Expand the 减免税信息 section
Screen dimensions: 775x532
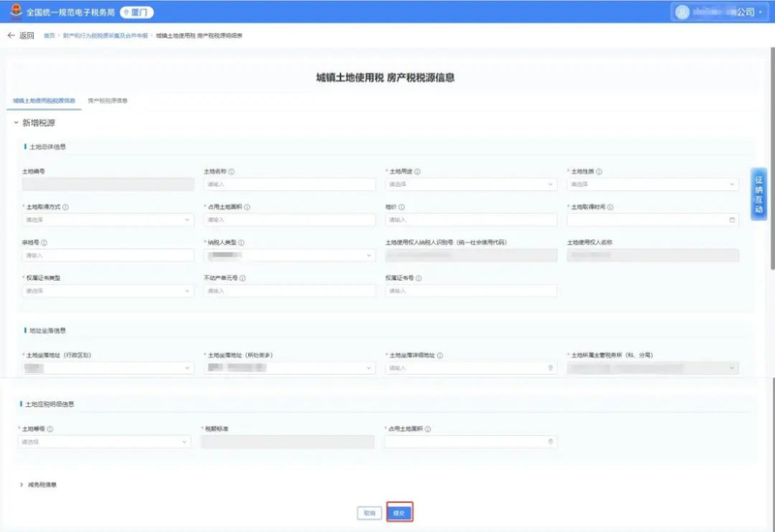[x=21, y=485]
